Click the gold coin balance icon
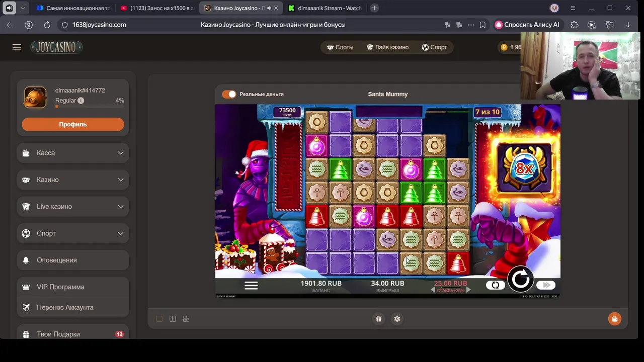 (504, 47)
